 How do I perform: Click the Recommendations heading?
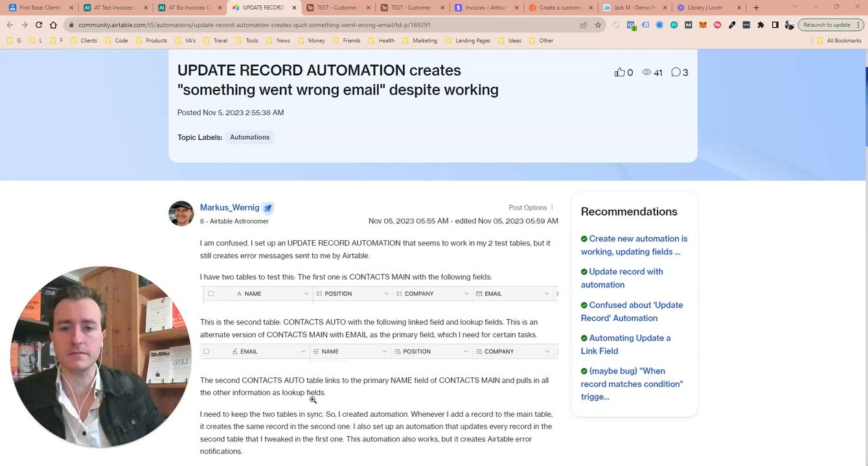point(629,212)
